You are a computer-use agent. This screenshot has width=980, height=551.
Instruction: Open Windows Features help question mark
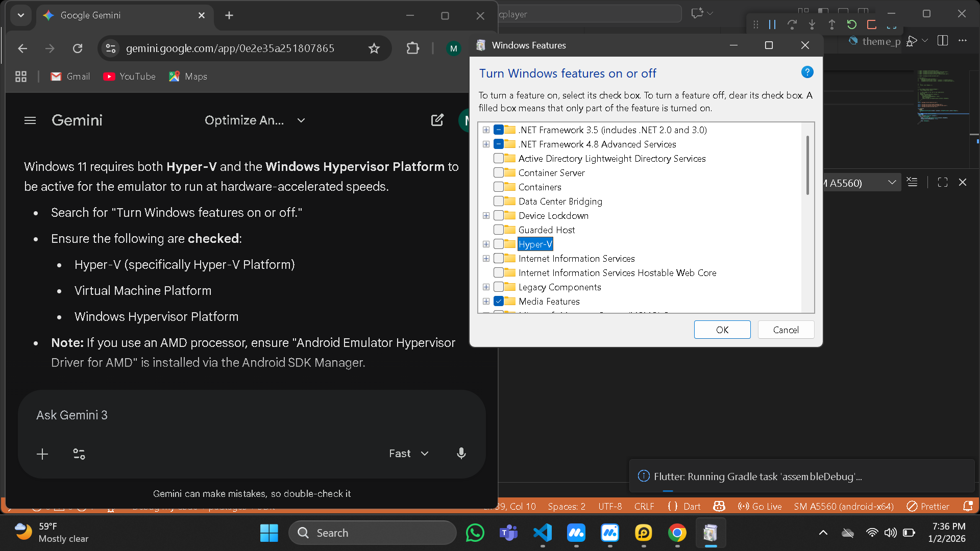click(807, 72)
